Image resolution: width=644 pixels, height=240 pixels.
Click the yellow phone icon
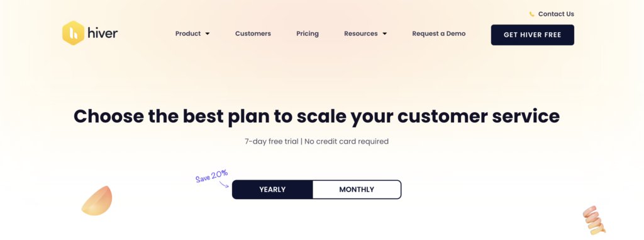(x=532, y=14)
